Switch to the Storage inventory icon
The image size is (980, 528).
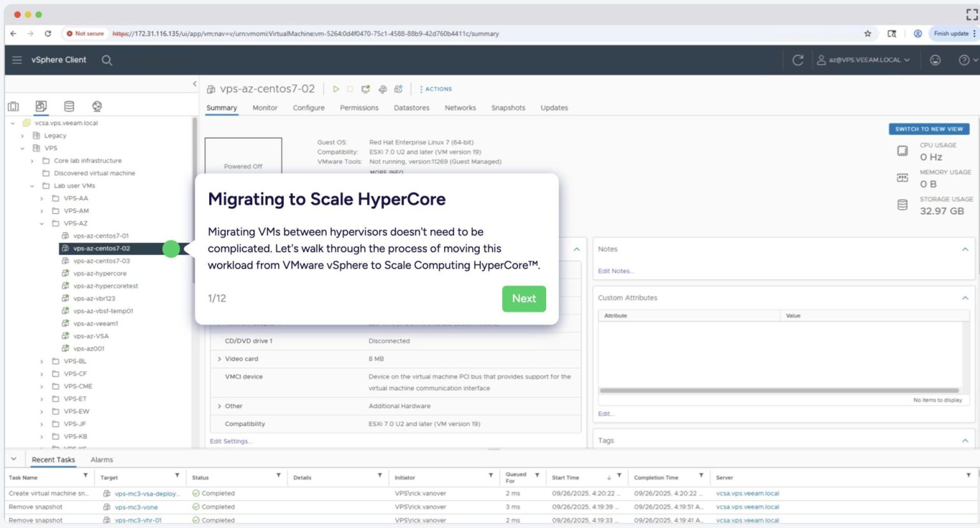[69, 106]
